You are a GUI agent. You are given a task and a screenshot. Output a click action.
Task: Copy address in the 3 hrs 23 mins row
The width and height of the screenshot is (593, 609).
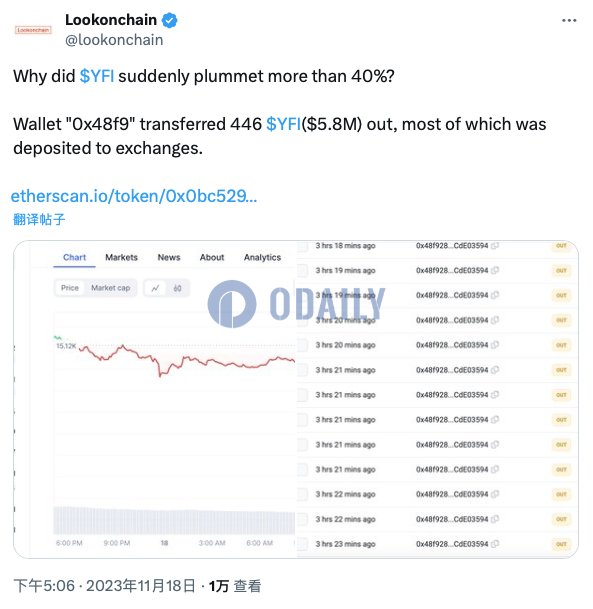pos(495,544)
